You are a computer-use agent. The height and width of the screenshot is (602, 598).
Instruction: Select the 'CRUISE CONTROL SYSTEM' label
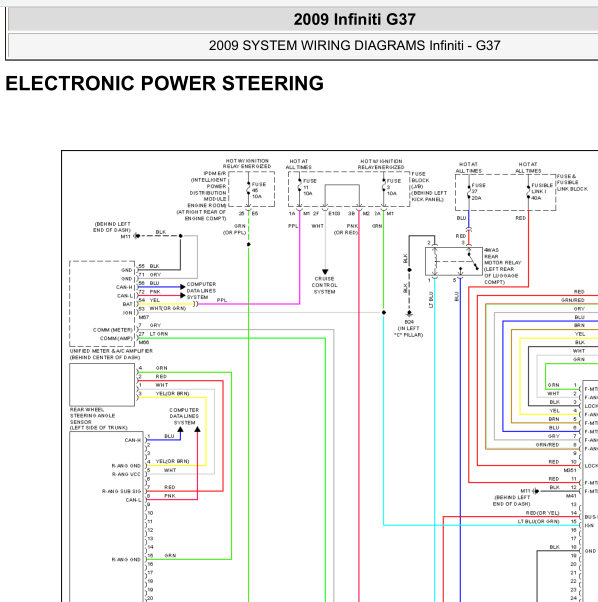(x=325, y=285)
